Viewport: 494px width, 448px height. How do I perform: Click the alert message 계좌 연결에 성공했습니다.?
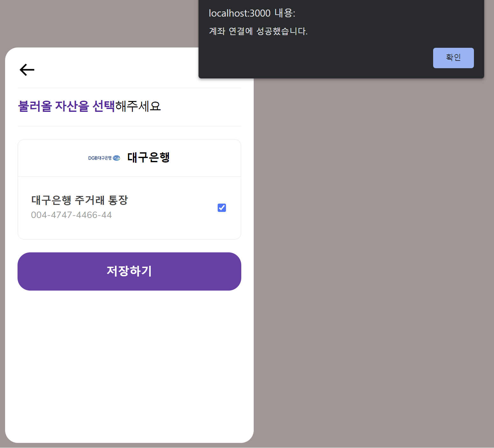pos(258,31)
